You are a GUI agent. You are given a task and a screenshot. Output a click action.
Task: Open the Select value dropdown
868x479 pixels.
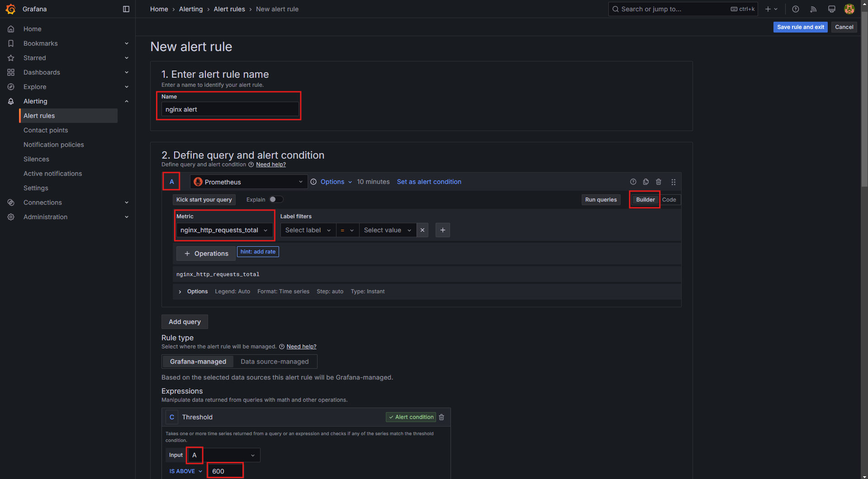coord(388,230)
